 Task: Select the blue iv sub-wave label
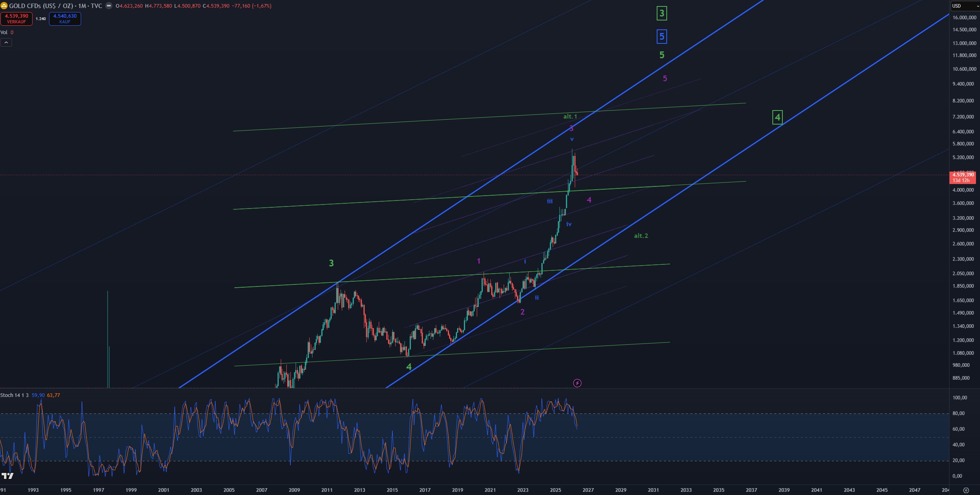coord(569,224)
